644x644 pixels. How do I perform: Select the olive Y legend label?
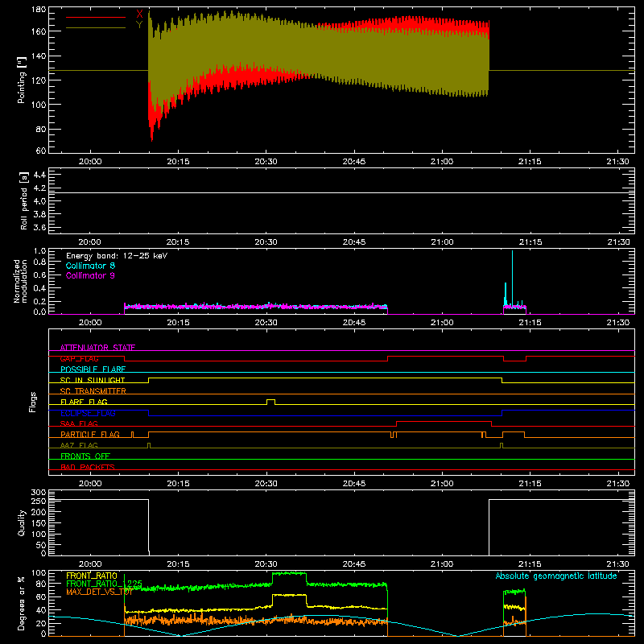tap(139, 25)
